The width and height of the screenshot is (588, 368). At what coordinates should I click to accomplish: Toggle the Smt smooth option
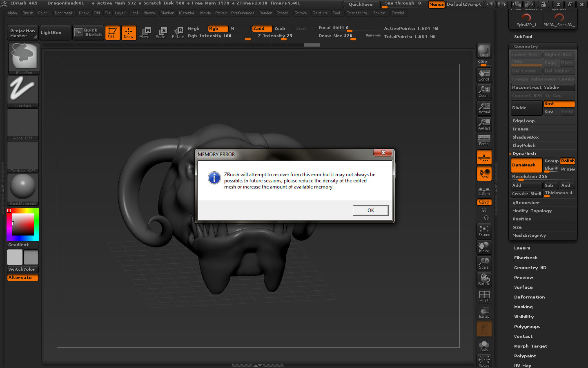coord(559,104)
